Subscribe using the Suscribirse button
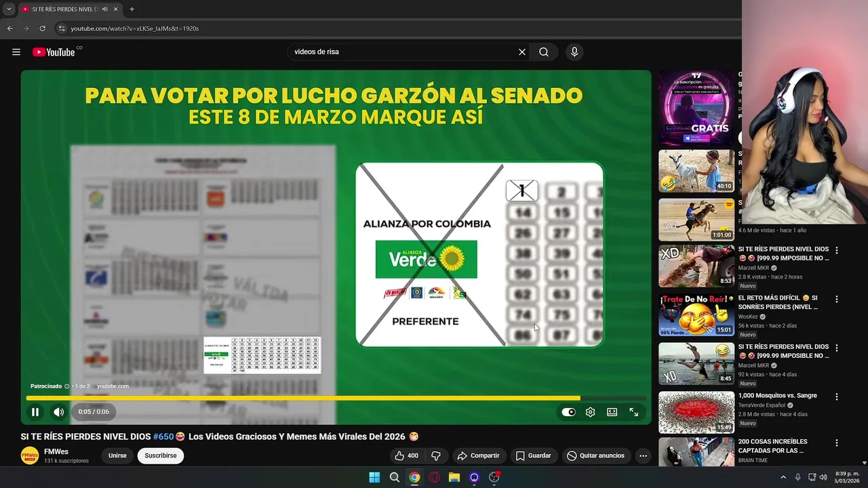The width and height of the screenshot is (868, 488). (161, 455)
